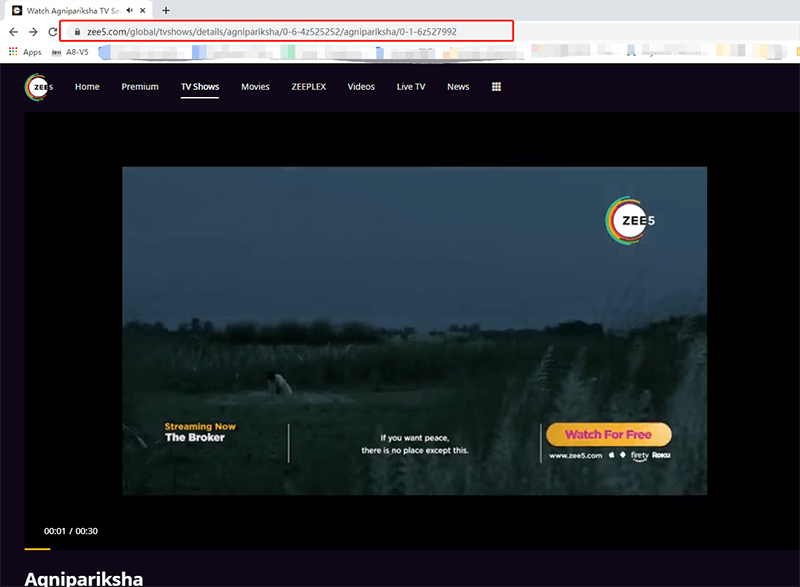Reload the page with the refresh icon
800x587 pixels.
(53, 32)
